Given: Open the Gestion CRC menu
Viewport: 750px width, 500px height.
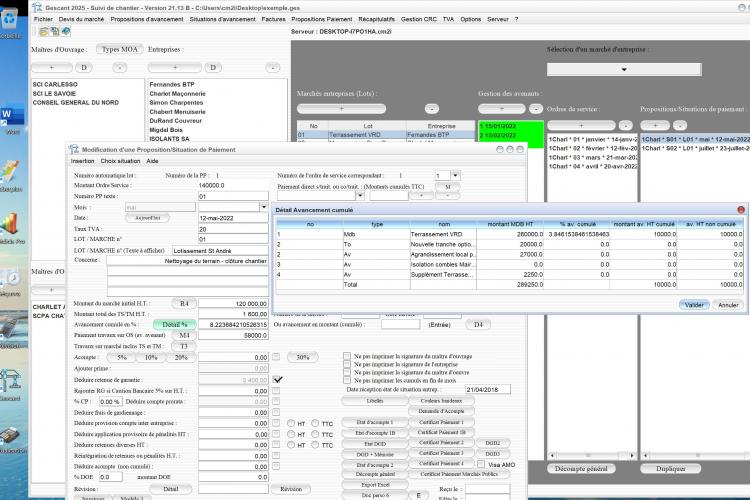Looking at the screenshot, I should (x=419, y=19).
